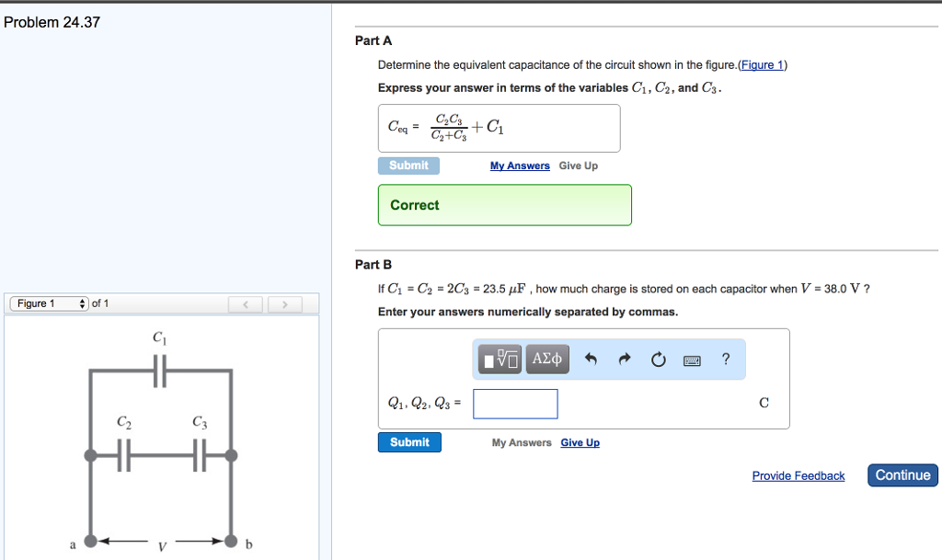
Task: Submit the Part B answer
Action: (408, 442)
